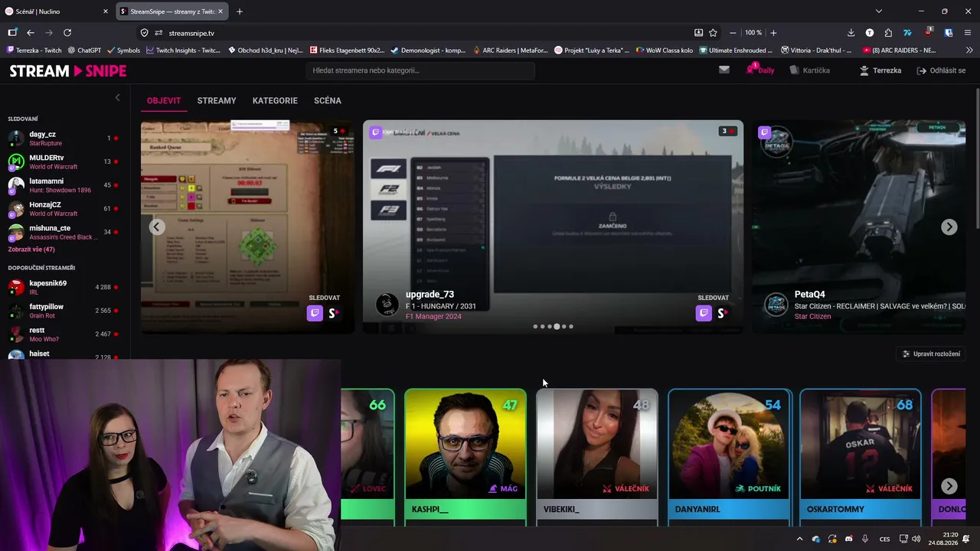Switch to the OBJEVIT tab
Viewport: 980px width, 551px height.
(x=164, y=100)
